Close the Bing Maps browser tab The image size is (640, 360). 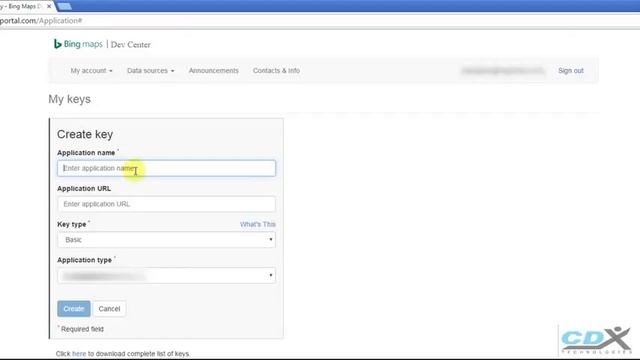pyautogui.click(x=49, y=7)
